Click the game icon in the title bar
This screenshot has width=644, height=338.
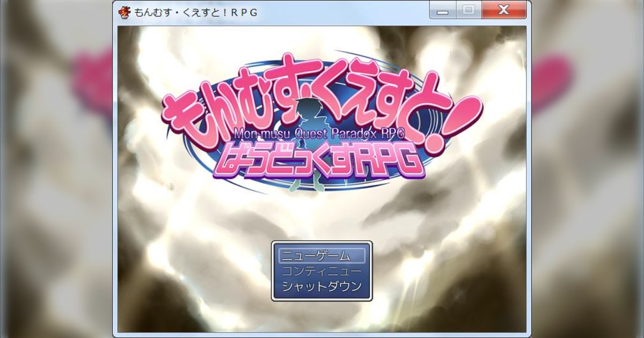coord(125,12)
